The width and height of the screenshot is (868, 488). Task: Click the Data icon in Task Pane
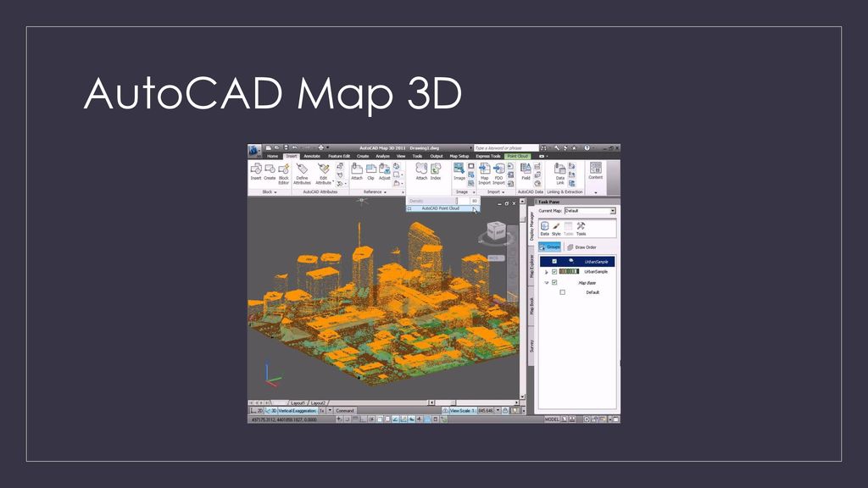click(x=545, y=229)
